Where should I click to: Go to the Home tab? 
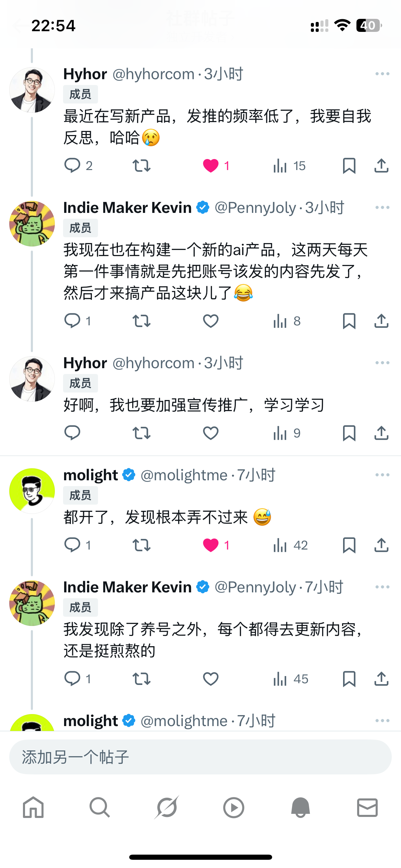pyautogui.click(x=33, y=807)
